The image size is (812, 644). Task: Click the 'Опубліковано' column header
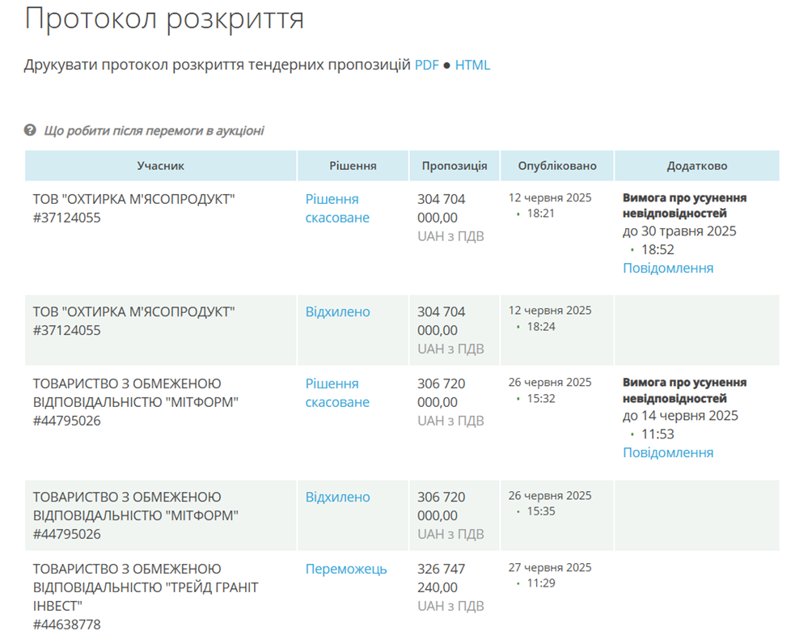coord(557,166)
